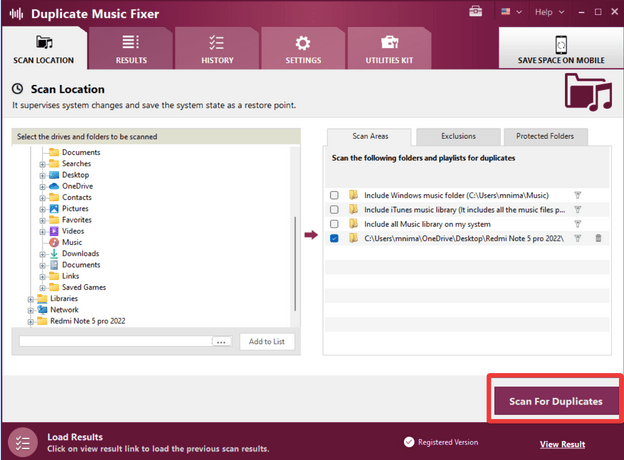Select the top Documents folder in tree
The image size is (624, 460).
tap(81, 152)
